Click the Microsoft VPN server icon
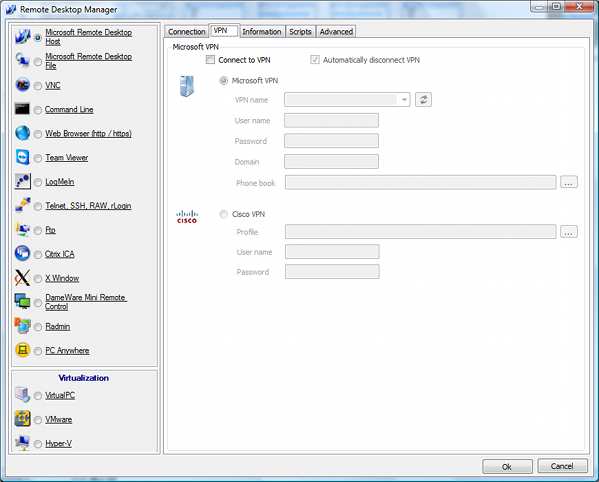This screenshot has height=482, width=599. coord(187,86)
